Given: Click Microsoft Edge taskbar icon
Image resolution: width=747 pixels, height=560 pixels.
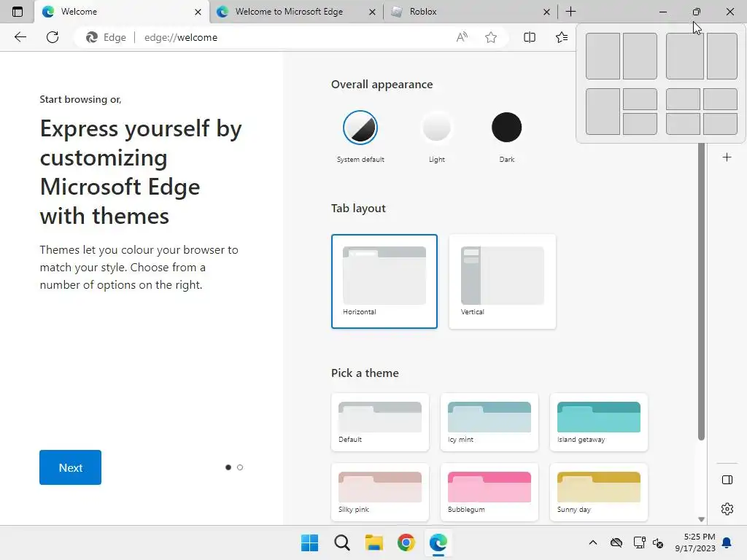Looking at the screenshot, I should pyautogui.click(x=438, y=542).
